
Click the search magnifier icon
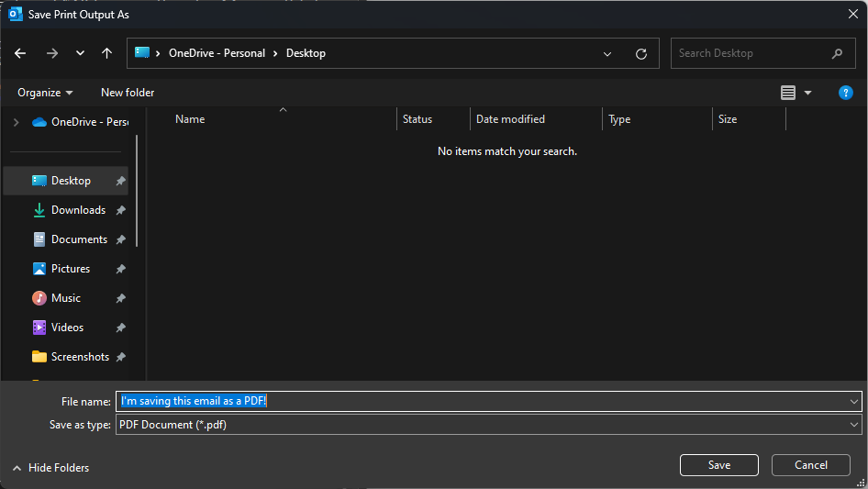[837, 53]
